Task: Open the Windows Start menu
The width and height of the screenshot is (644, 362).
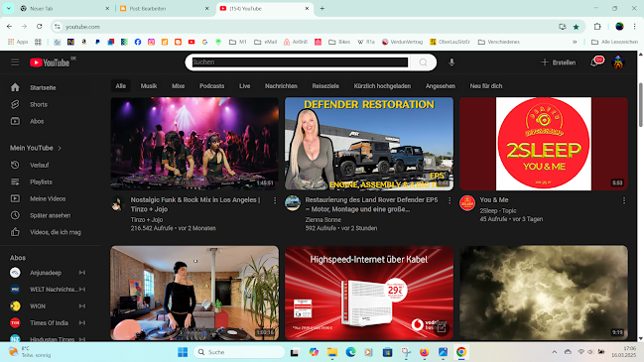Action: 183,352
